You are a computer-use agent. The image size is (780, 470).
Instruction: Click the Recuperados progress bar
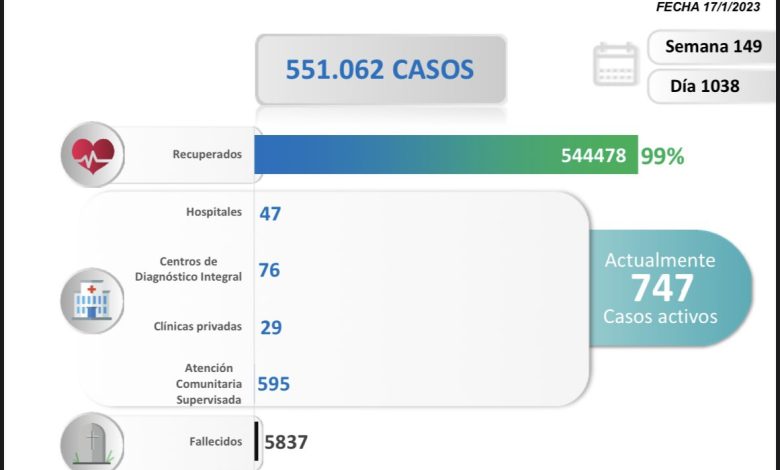pos(445,155)
